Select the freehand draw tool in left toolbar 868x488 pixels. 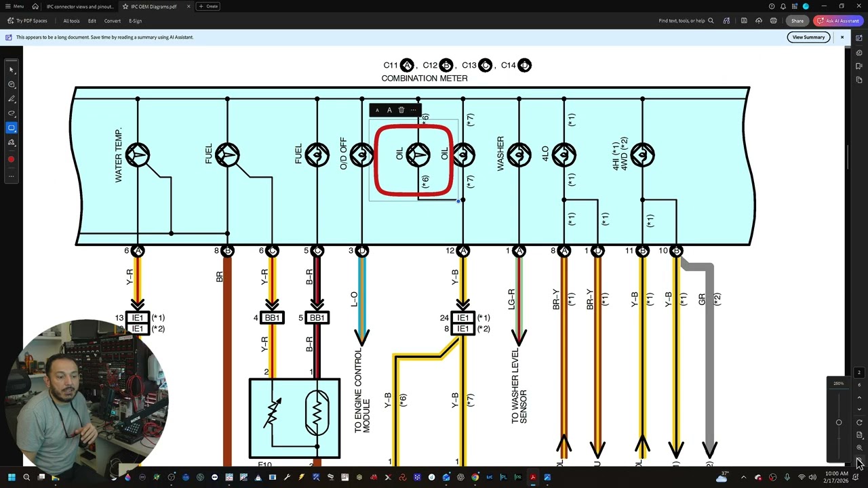coord(12,113)
